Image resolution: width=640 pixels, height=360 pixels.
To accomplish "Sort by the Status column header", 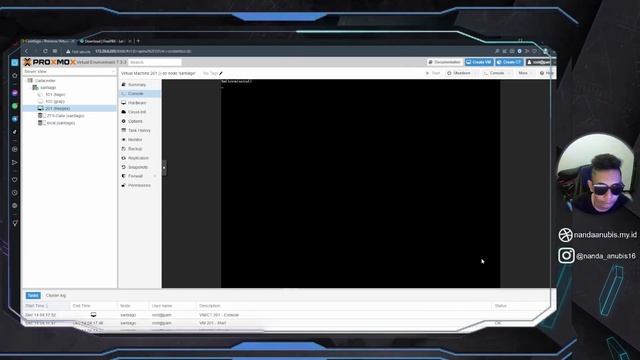I will pyautogui.click(x=522, y=306).
